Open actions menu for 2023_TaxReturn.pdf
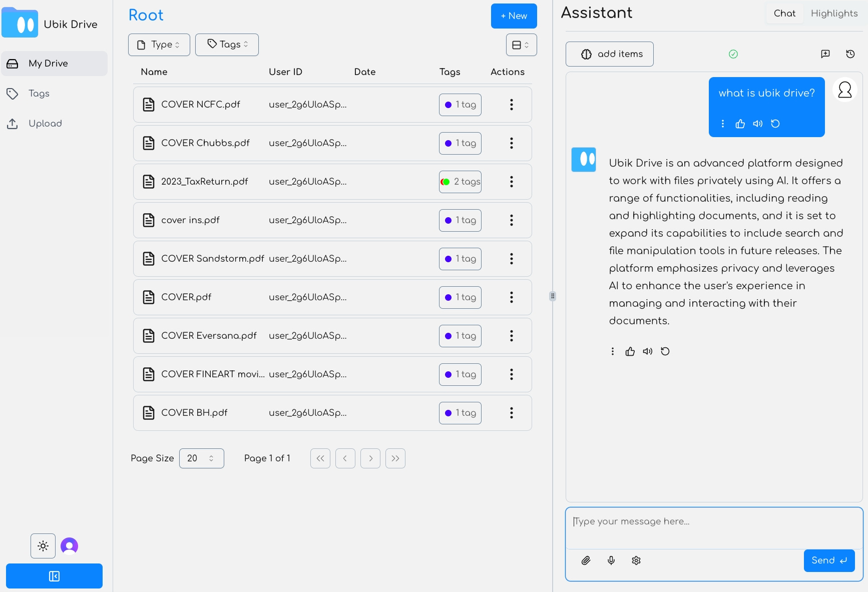The image size is (868, 592). click(x=511, y=182)
